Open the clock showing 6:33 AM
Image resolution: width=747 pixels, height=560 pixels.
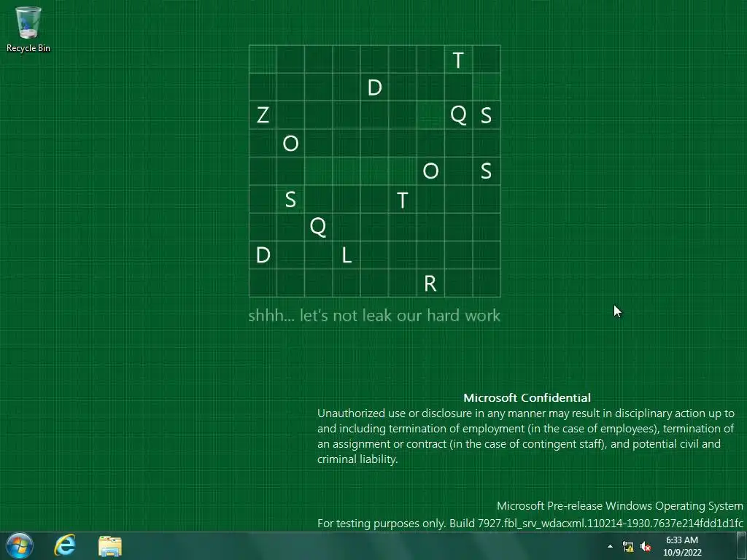(682, 546)
